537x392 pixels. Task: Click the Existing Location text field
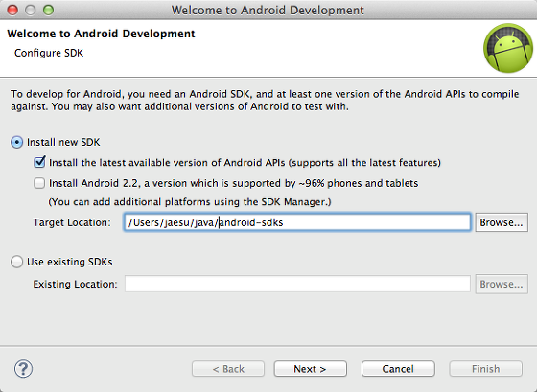pyautogui.click(x=297, y=284)
